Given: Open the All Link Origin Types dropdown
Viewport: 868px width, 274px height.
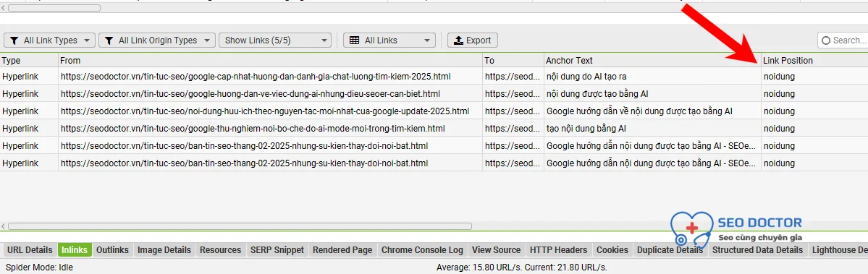Looking at the screenshot, I should tap(157, 40).
